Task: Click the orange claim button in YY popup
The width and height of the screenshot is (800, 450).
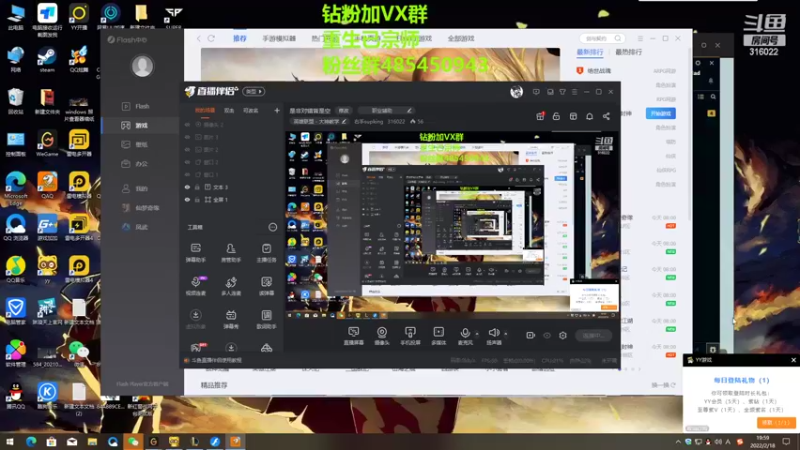Action: (776, 423)
